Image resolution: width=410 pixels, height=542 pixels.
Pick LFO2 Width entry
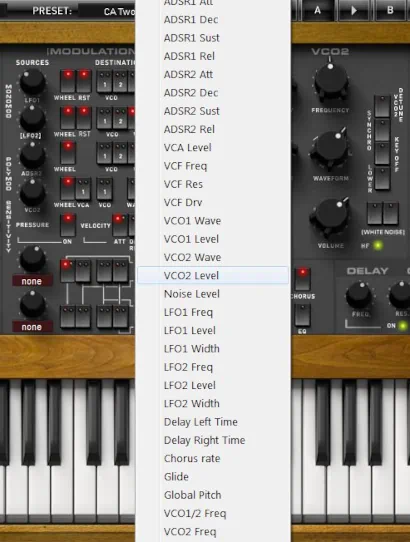coord(213,404)
